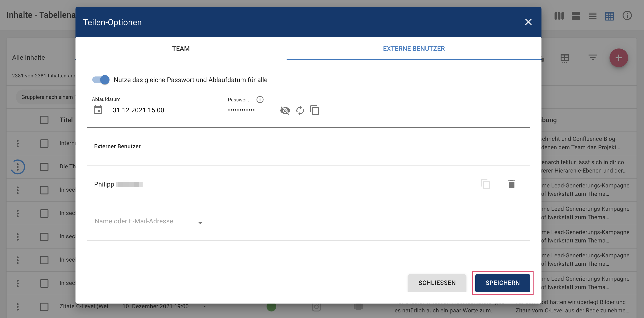Open the Intern row three-dot menu

(17, 143)
